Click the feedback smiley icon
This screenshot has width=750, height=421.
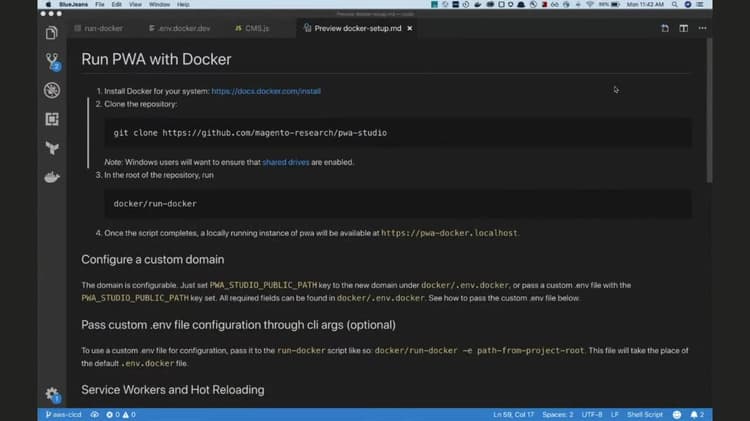coord(677,415)
